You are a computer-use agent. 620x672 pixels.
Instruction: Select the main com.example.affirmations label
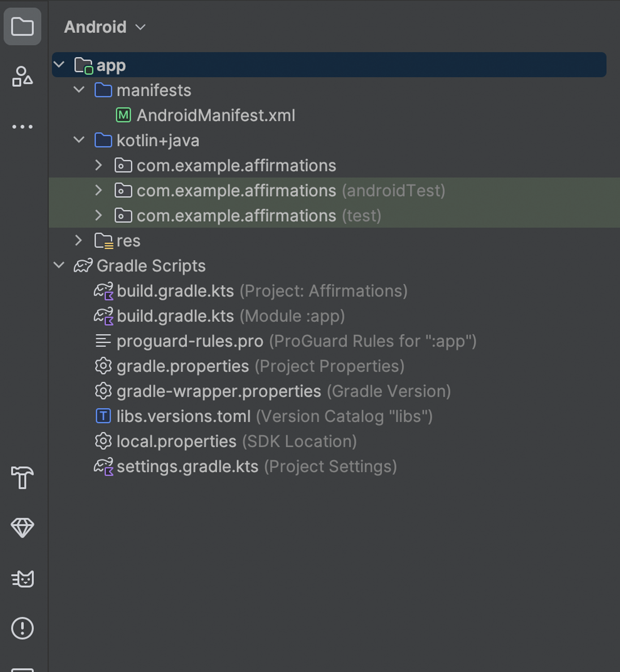[236, 165]
